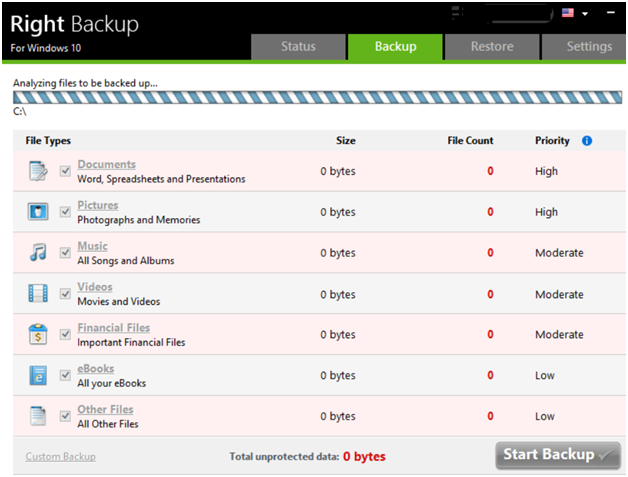Open the Pictures link
Viewport: 628px width, 477px height.
pyautogui.click(x=98, y=205)
